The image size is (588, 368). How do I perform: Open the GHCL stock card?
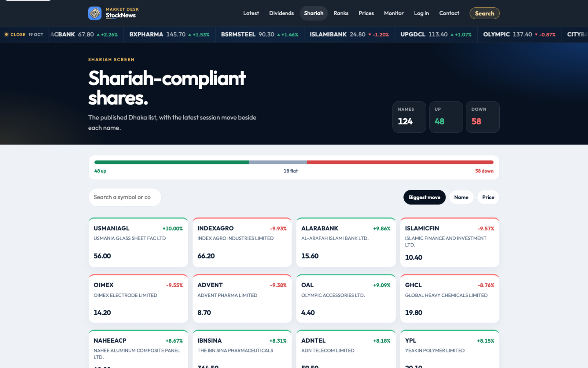(450, 298)
